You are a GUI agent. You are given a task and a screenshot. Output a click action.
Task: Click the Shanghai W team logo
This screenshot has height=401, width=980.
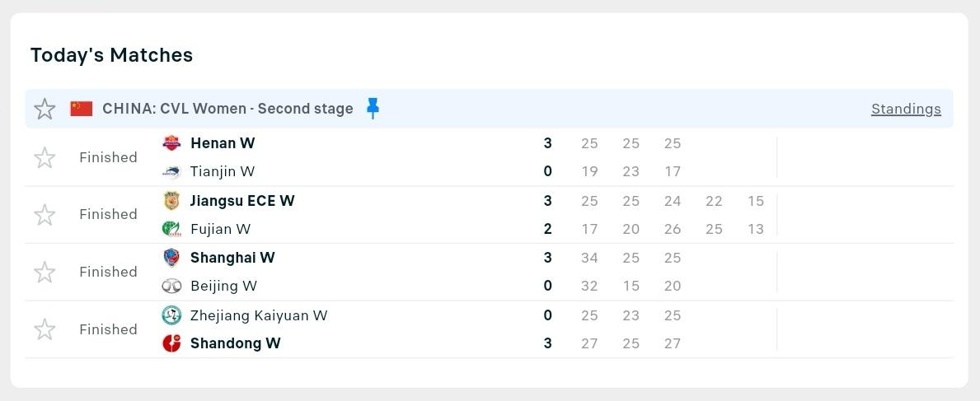coord(171,258)
